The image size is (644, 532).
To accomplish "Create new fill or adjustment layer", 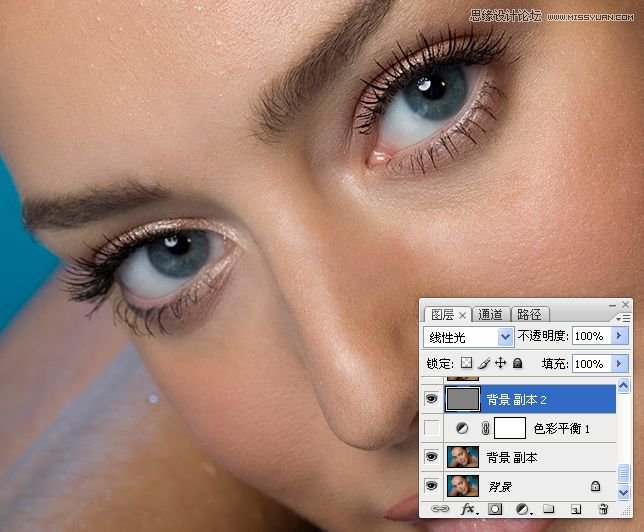I will click(523, 509).
